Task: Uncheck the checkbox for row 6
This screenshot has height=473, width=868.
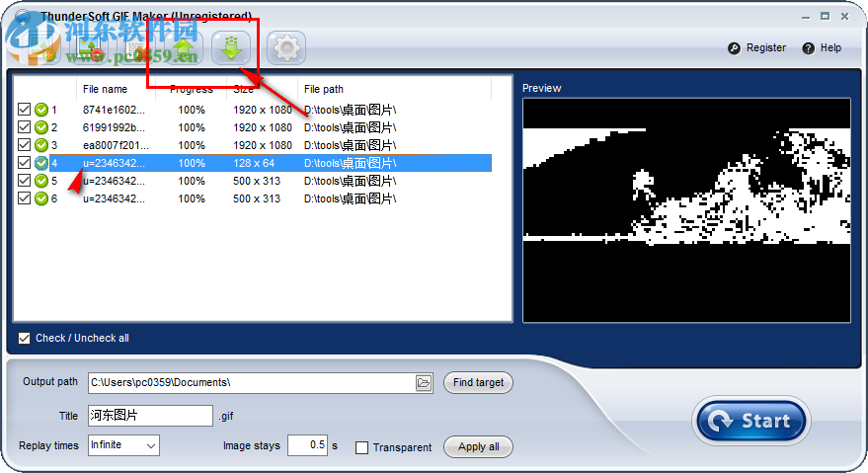Action: [x=24, y=198]
